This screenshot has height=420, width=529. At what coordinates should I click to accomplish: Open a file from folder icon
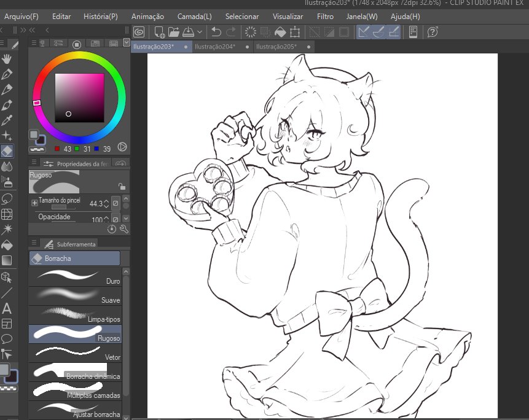[x=173, y=33]
